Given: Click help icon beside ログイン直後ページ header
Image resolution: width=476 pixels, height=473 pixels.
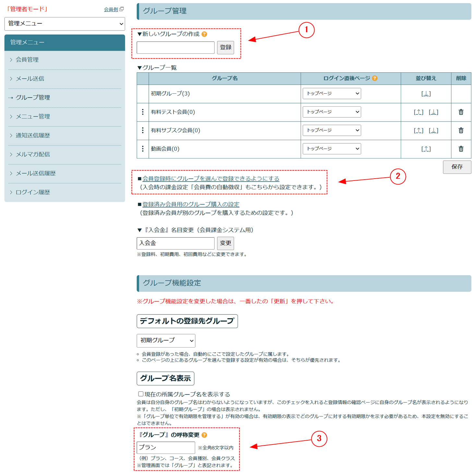Looking at the screenshot, I should pyautogui.click(x=375, y=78).
